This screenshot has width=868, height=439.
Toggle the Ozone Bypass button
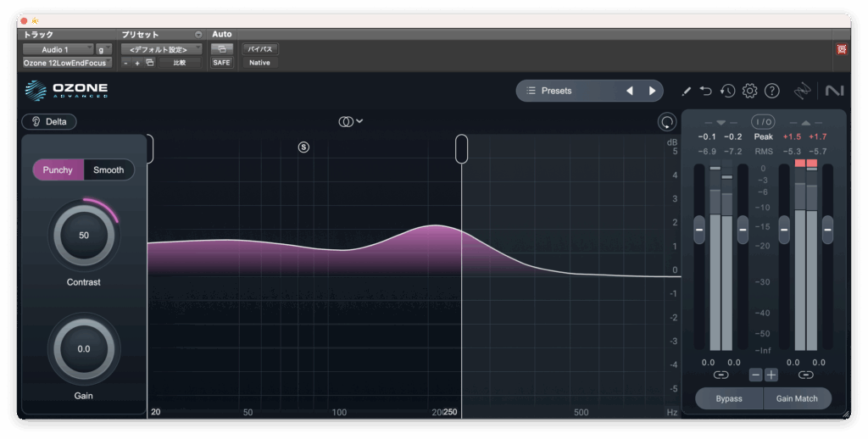click(728, 398)
